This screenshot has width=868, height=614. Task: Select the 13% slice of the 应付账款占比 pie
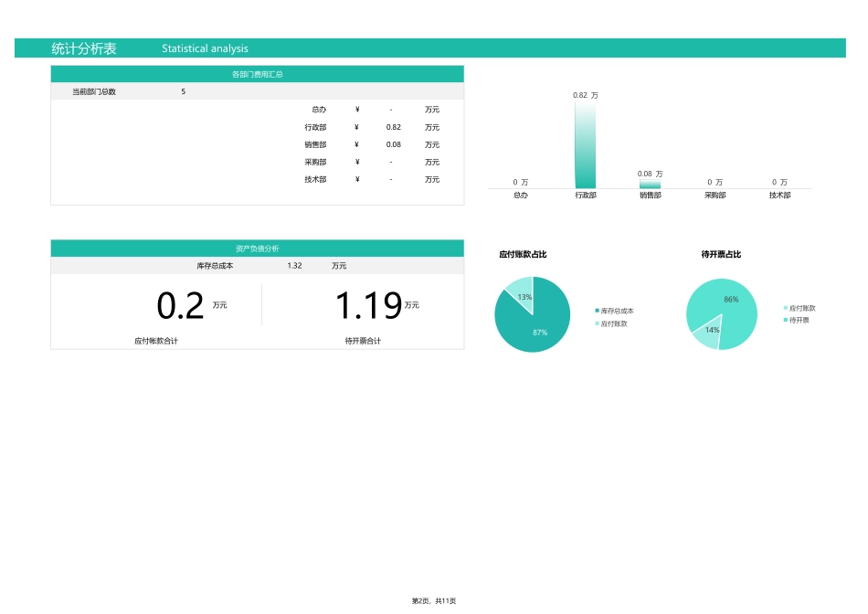coord(521,292)
